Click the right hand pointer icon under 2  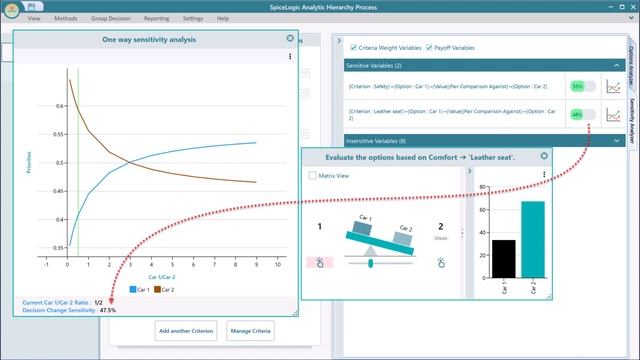coord(441,262)
